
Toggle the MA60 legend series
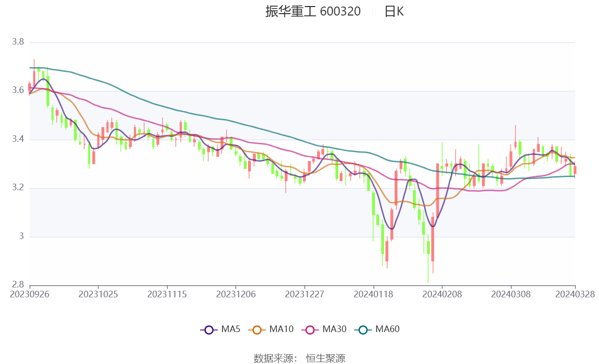pos(377,329)
